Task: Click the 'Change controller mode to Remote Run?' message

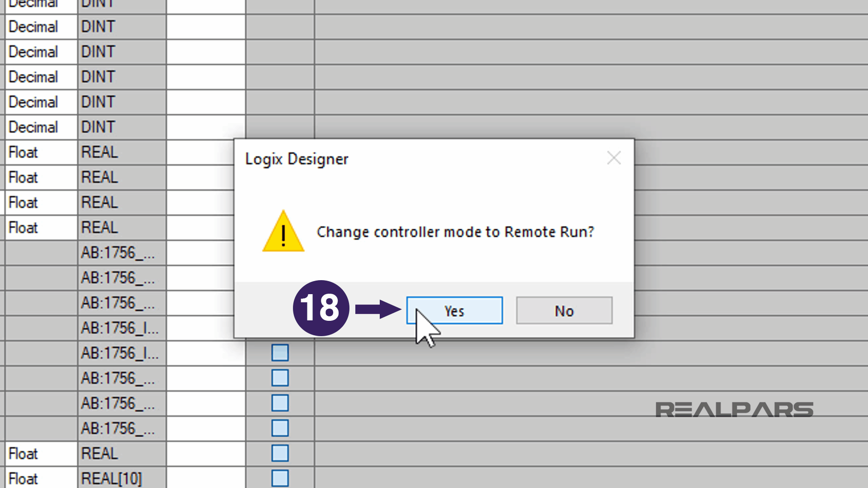Action: point(455,232)
